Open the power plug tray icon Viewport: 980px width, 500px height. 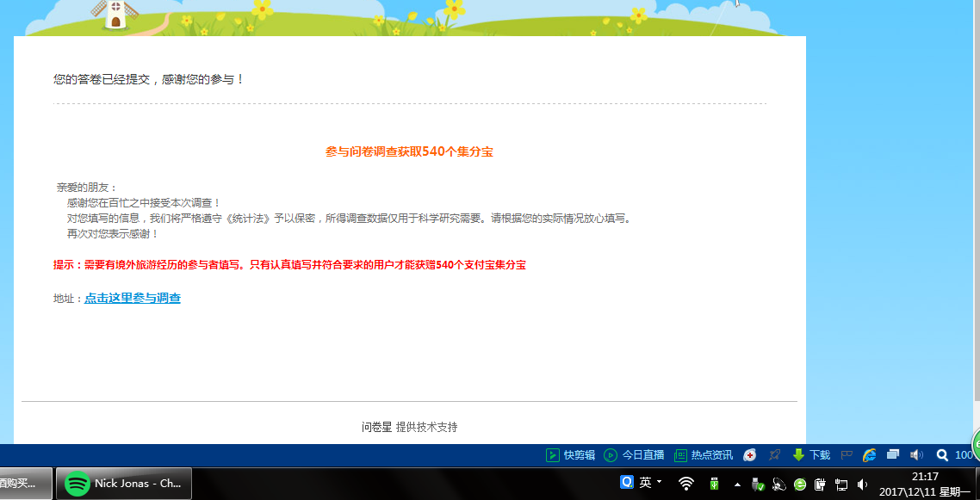pyautogui.click(x=822, y=484)
